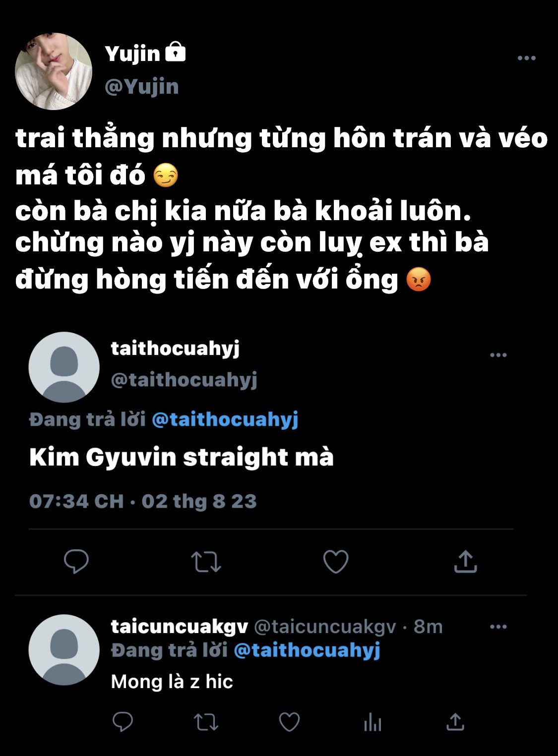Image resolution: width=558 pixels, height=756 pixels.
Task: Open Yujin's profile picture
Action: coord(54,71)
